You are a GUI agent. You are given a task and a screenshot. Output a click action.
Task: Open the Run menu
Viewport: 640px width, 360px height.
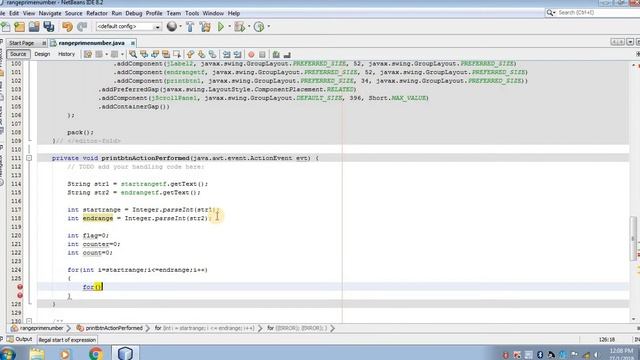click(x=116, y=13)
